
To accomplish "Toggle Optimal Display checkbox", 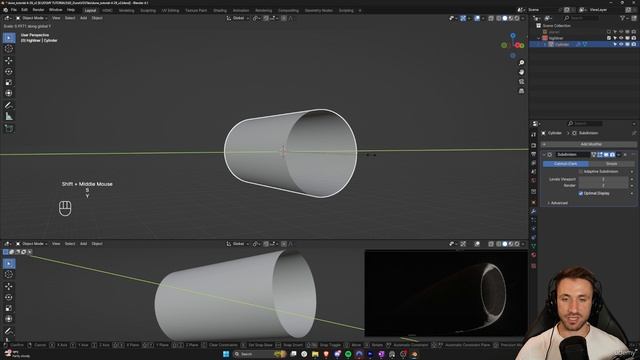I will coord(581,193).
